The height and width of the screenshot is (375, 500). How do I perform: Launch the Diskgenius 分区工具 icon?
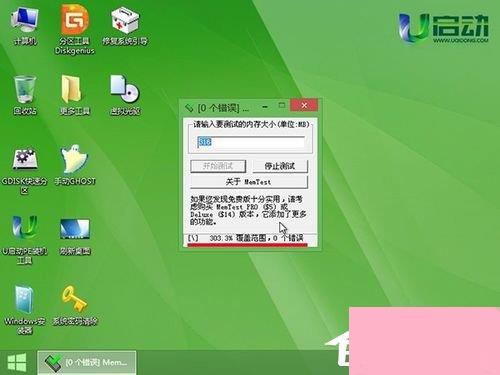tap(75, 30)
